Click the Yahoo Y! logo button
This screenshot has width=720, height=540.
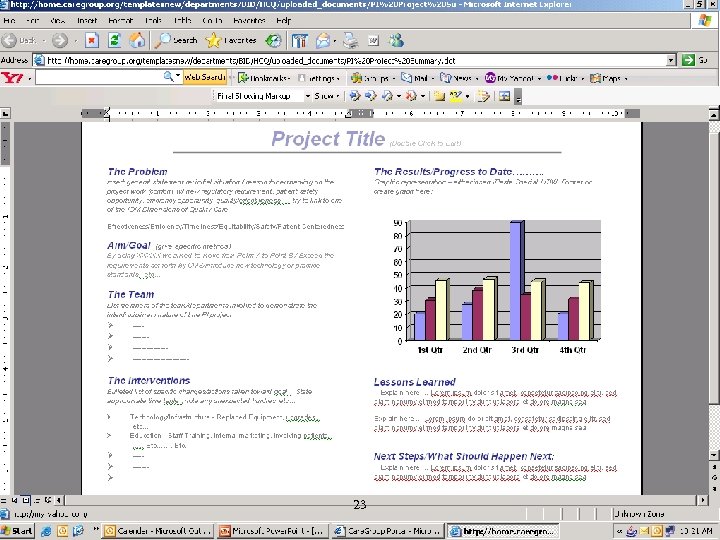click(x=12, y=78)
